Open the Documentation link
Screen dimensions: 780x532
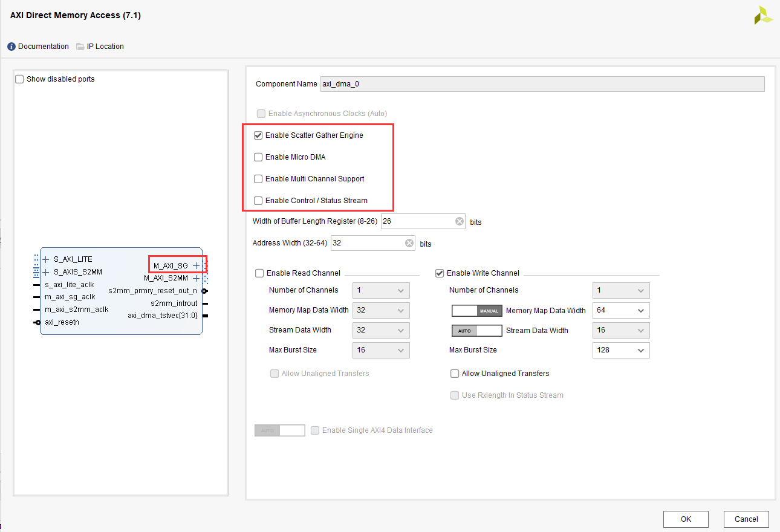point(44,47)
